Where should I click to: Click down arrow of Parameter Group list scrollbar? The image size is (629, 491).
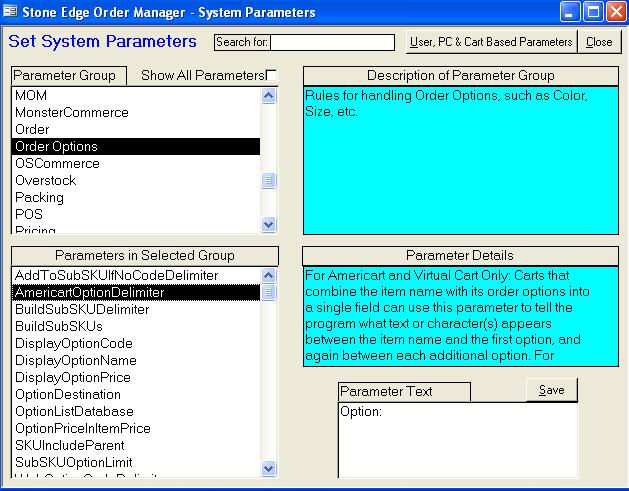pyautogui.click(x=268, y=225)
